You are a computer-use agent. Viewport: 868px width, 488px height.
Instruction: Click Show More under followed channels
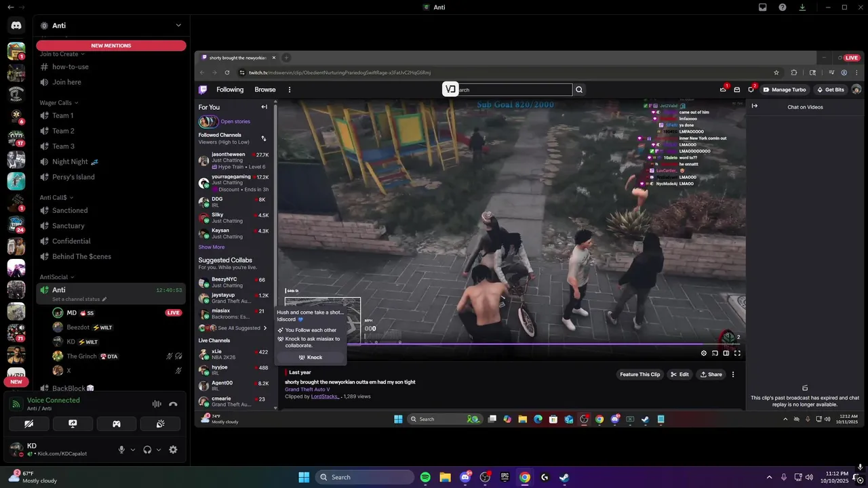pos(212,247)
